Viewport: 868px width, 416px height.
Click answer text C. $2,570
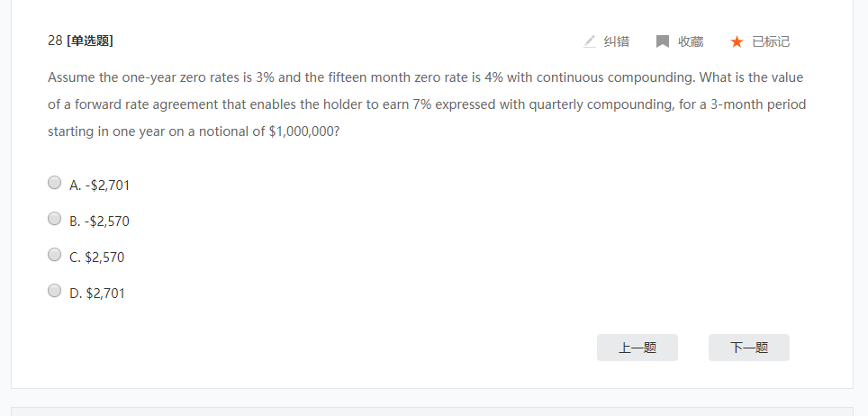coord(97,257)
